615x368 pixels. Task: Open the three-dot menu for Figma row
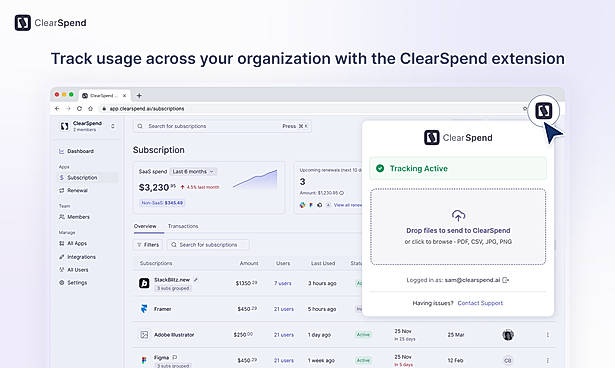548,360
